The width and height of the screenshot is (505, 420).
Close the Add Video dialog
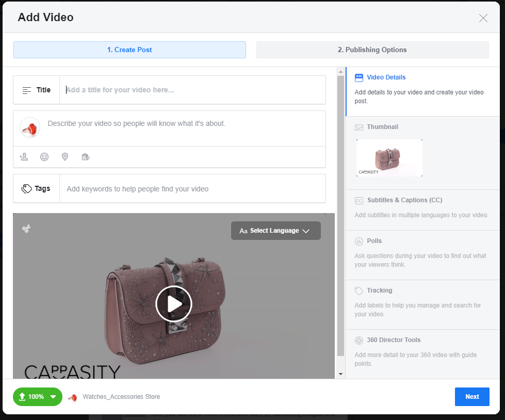483,18
